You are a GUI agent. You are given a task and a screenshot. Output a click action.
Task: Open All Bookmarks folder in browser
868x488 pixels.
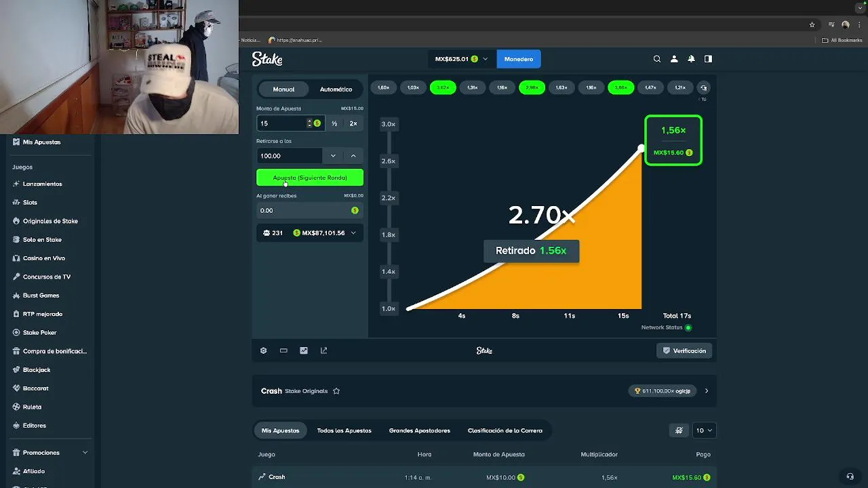(842, 40)
